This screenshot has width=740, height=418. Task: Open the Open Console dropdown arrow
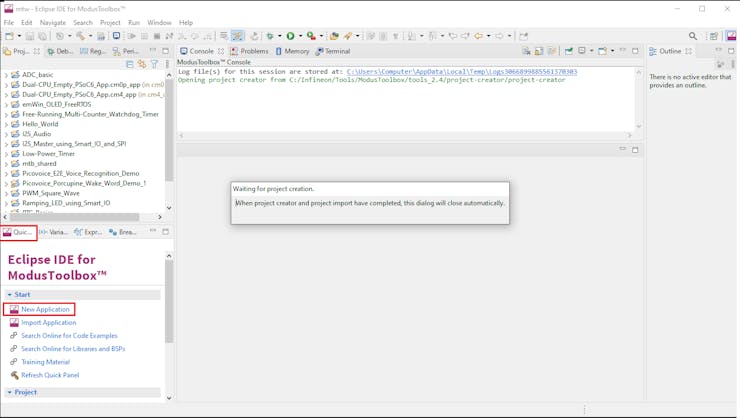[x=613, y=51]
